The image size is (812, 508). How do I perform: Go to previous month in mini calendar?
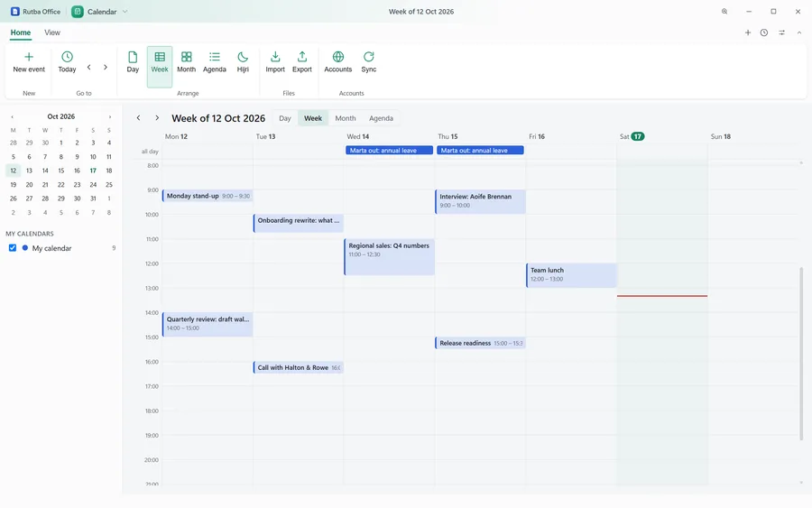click(x=13, y=117)
